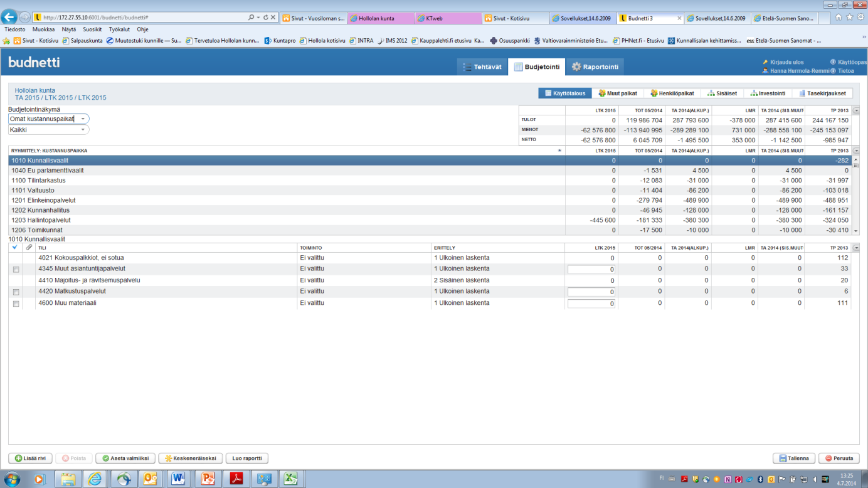Click the browser forward arrow
This screenshot has width=868, height=488.
[x=25, y=18]
